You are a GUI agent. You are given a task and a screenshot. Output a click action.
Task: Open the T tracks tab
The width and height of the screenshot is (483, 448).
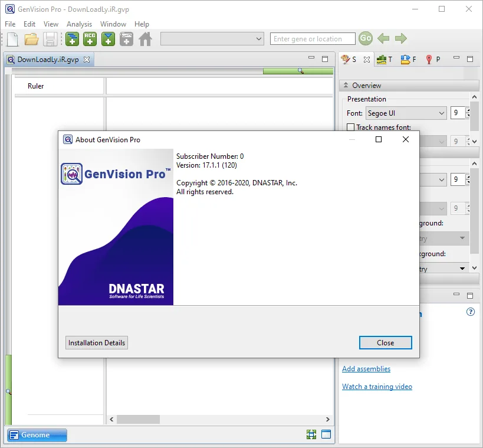tap(385, 59)
